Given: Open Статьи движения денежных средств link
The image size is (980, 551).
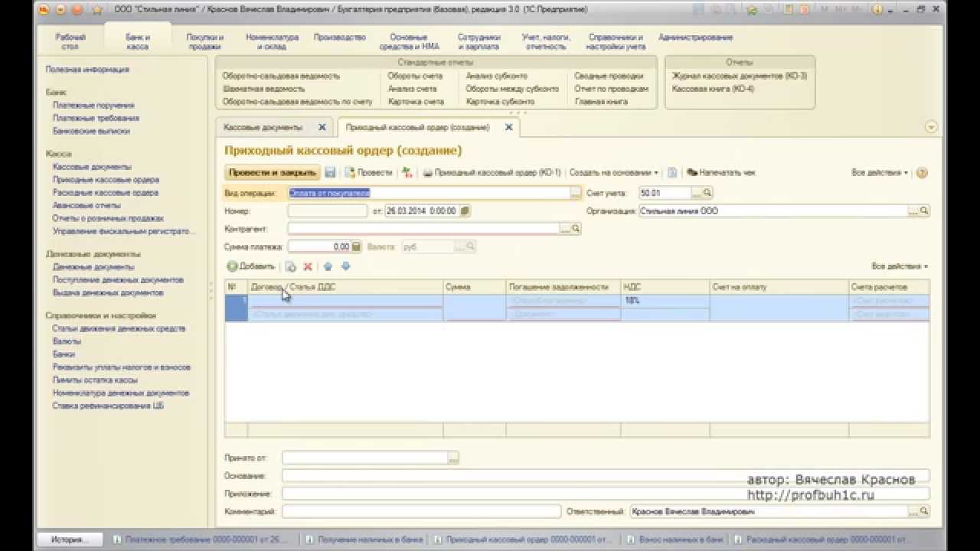Looking at the screenshot, I should (x=119, y=329).
